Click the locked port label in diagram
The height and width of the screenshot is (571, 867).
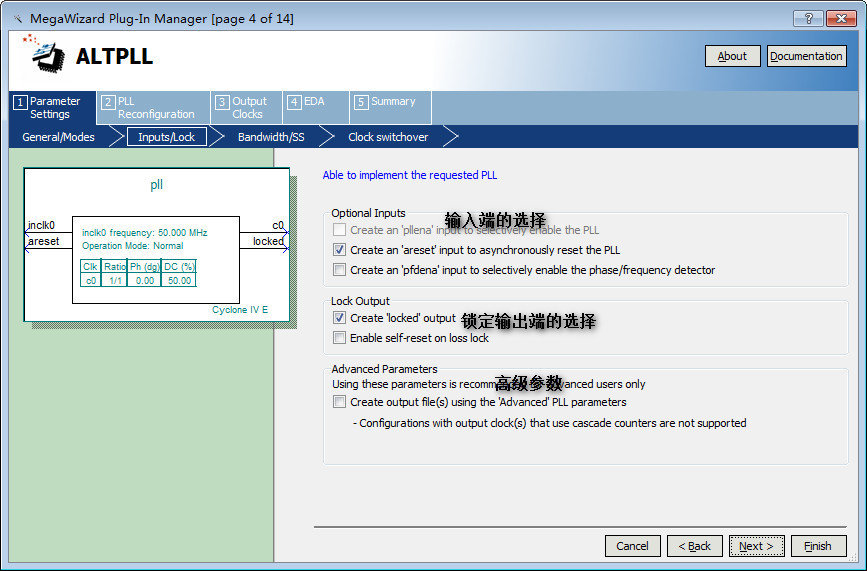click(x=268, y=241)
